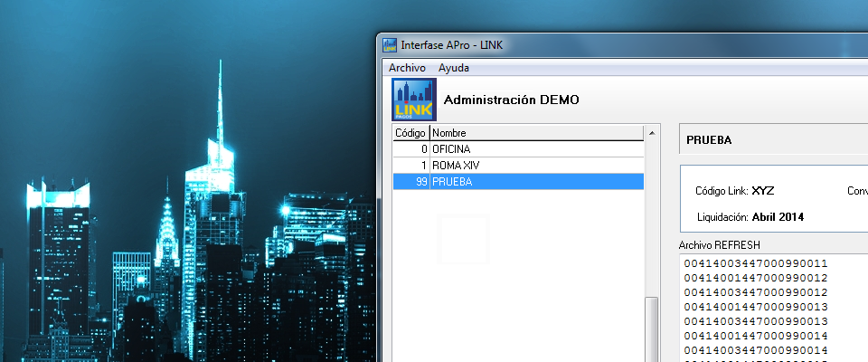The image size is (868, 362).
Task: Select the OFICINA row in the list
Action: (x=517, y=149)
